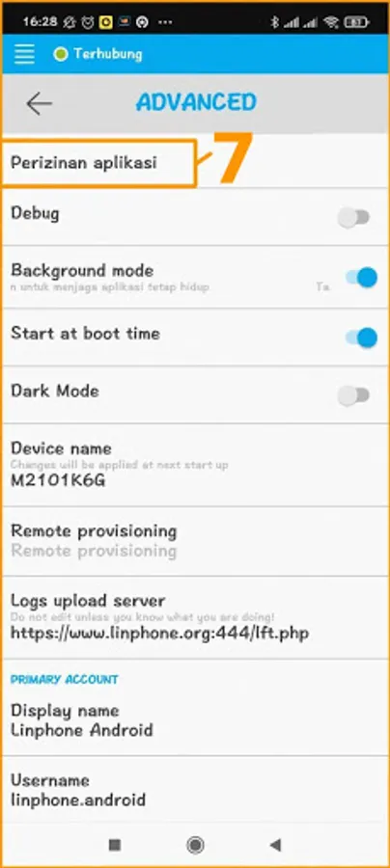Screen dimensions: 390x868
Task: Edit the Device name M2101K6G
Action: pyautogui.click(x=195, y=465)
